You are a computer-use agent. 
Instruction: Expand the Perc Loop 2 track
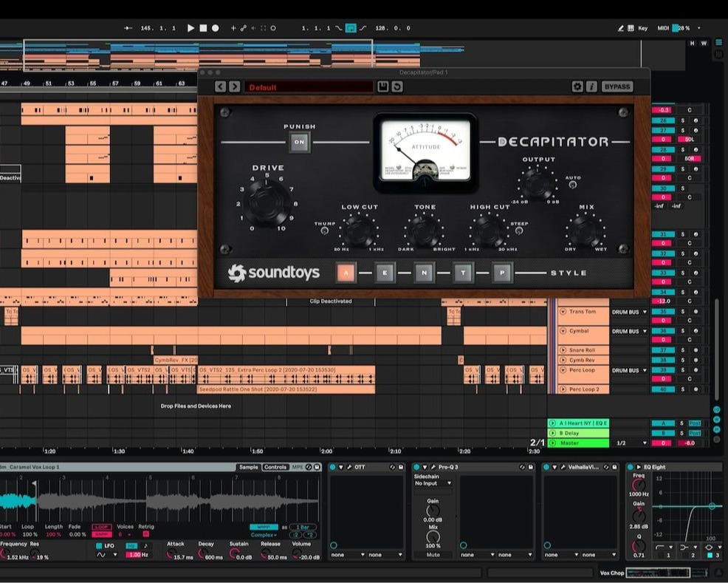[563, 389]
